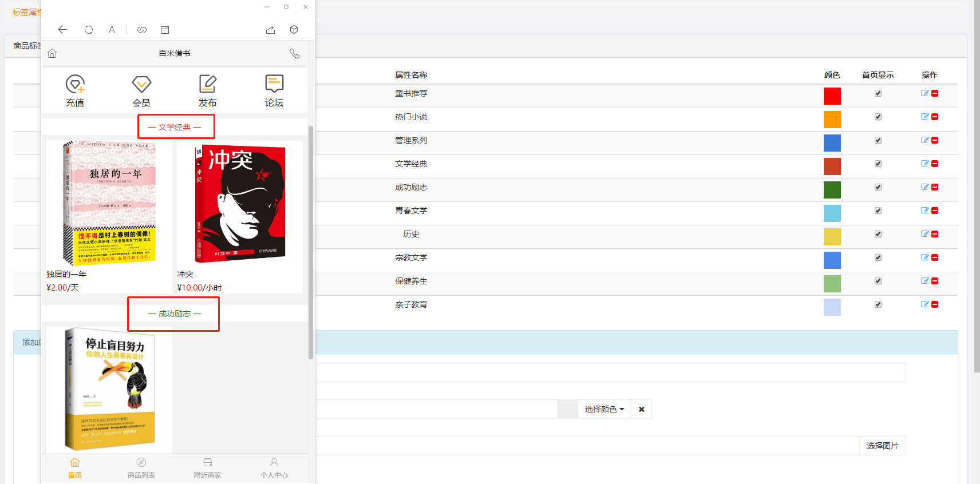This screenshot has width=980, height=484.
Task: Toggle homepage display for 童书推荐
Action: pos(878,93)
